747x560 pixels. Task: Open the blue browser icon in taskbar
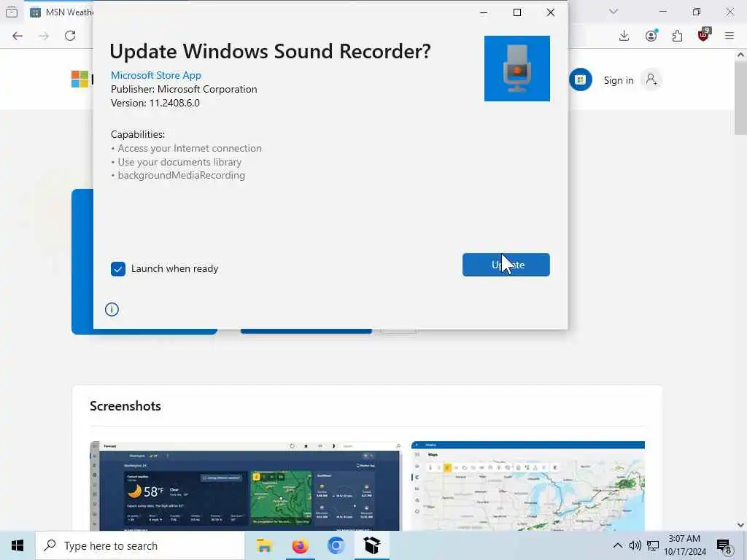336,545
